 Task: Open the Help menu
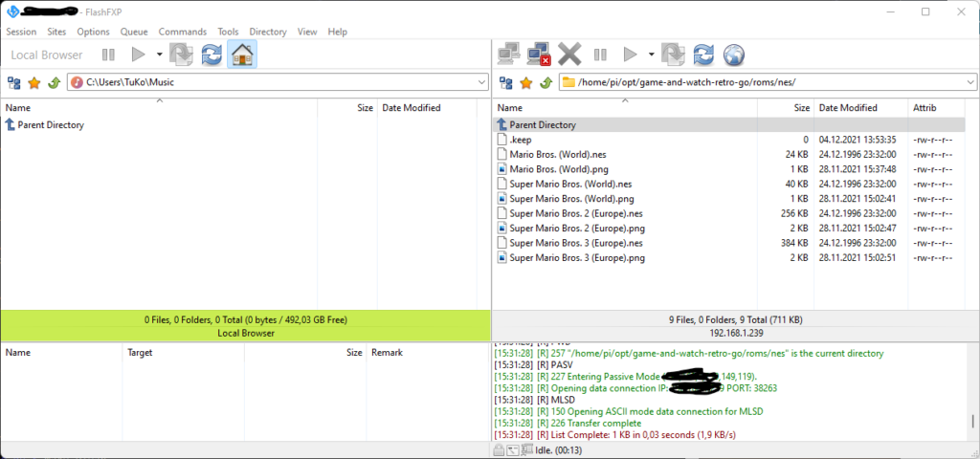338,32
